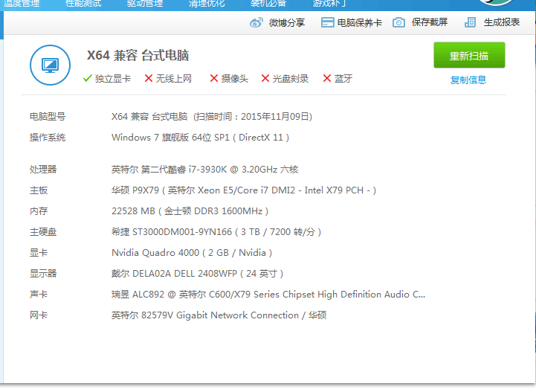Click the red X beside 蓝牙
This screenshot has width=536, height=392.
[327, 78]
